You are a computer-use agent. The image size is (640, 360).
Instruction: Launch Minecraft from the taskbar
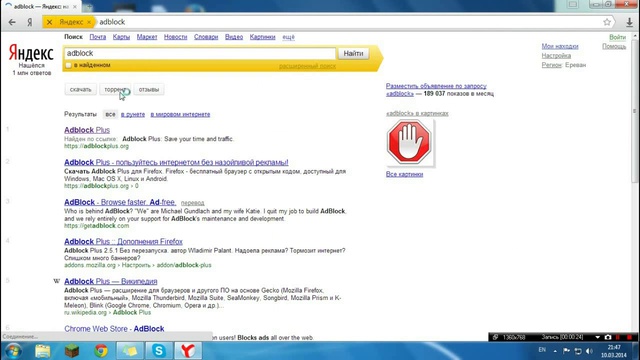[72, 351]
